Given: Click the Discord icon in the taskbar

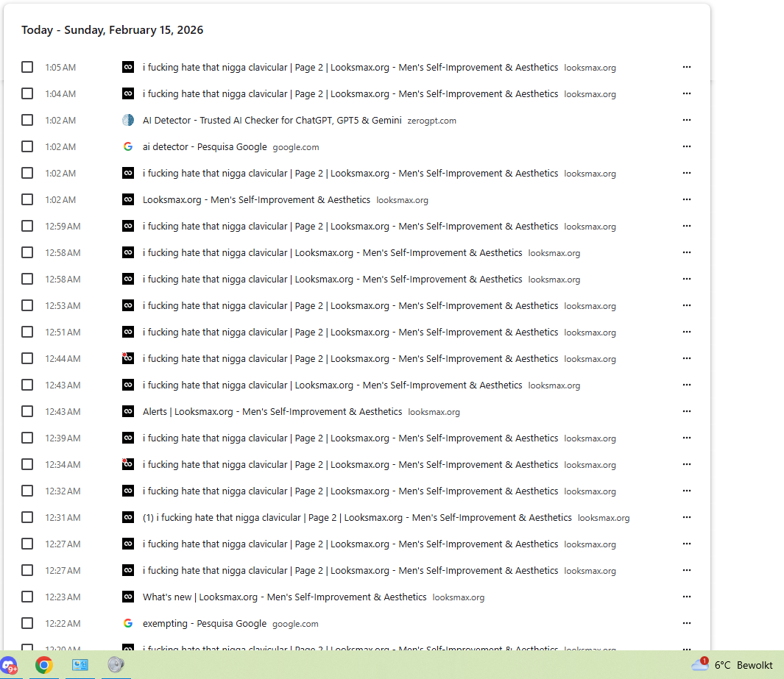Looking at the screenshot, I should click(x=9, y=665).
